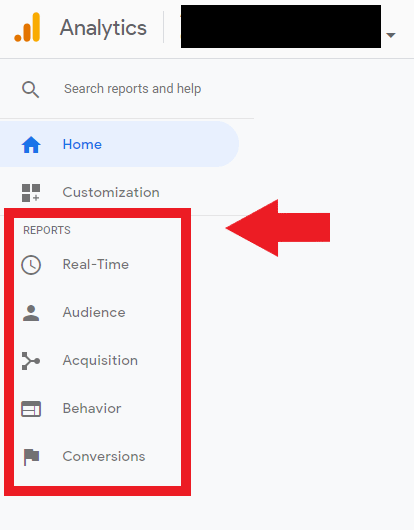
Task: Expand the Audience reports section
Action: click(x=94, y=312)
